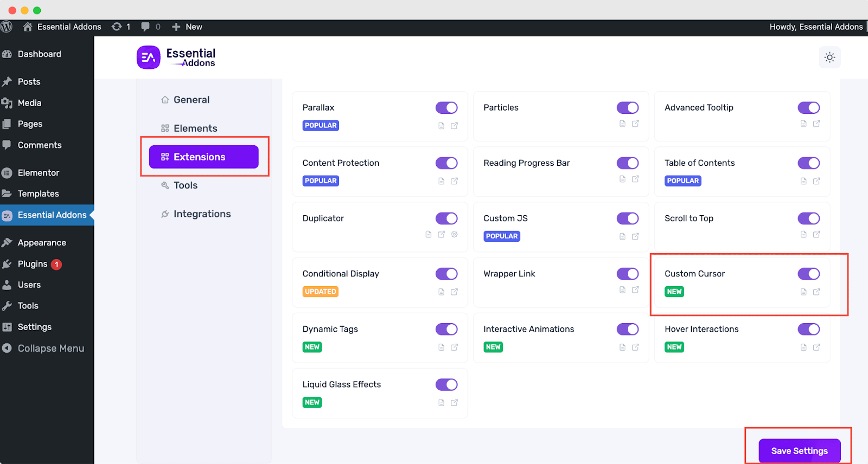Open Howdy, Essential Addons account menu
The width and height of the screenshot is (868, 464).
click(817, 27)
